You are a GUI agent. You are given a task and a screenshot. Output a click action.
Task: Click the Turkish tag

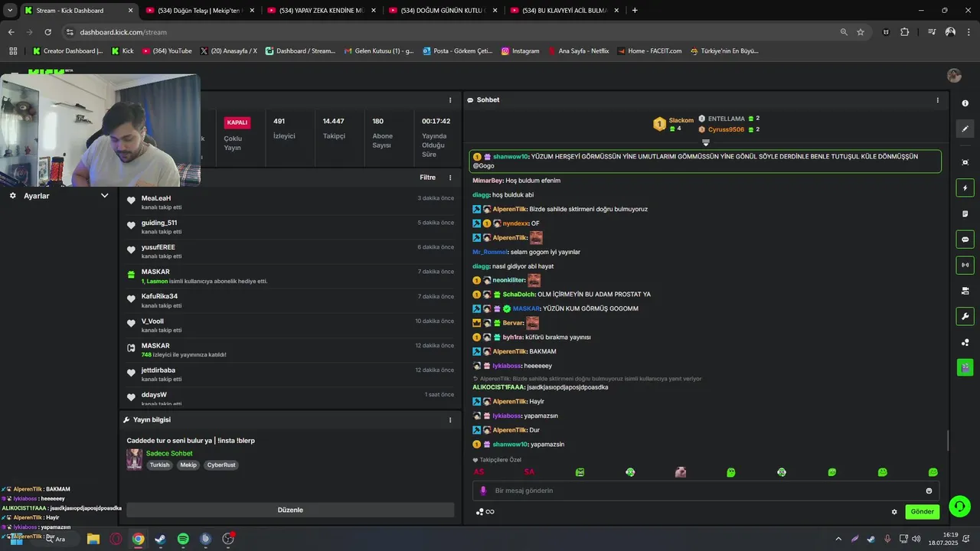[x=159, y=465]
